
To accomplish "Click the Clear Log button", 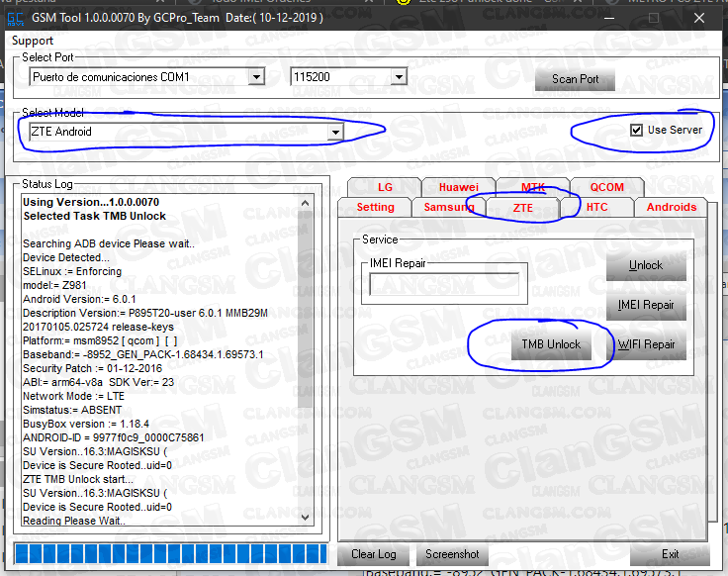I will (x=373, y=554).
